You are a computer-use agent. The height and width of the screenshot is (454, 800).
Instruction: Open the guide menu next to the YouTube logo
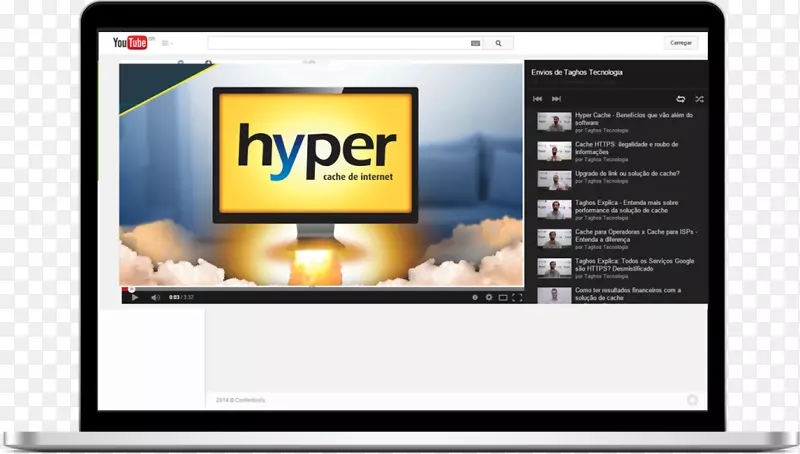coord(167,43)
